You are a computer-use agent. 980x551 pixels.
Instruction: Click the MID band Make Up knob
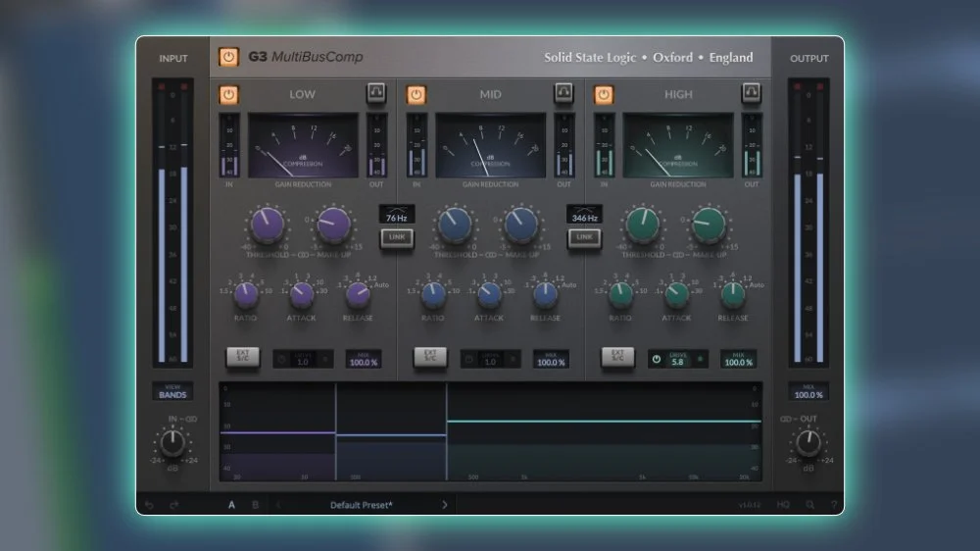(521, 225)
